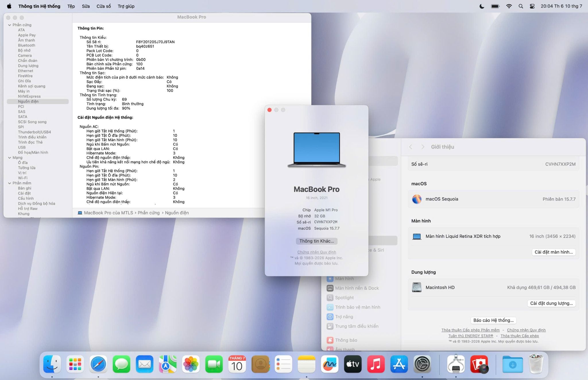Open Spotlight search in the menu bar
588x380 pixels.
[x=521, y=6]
